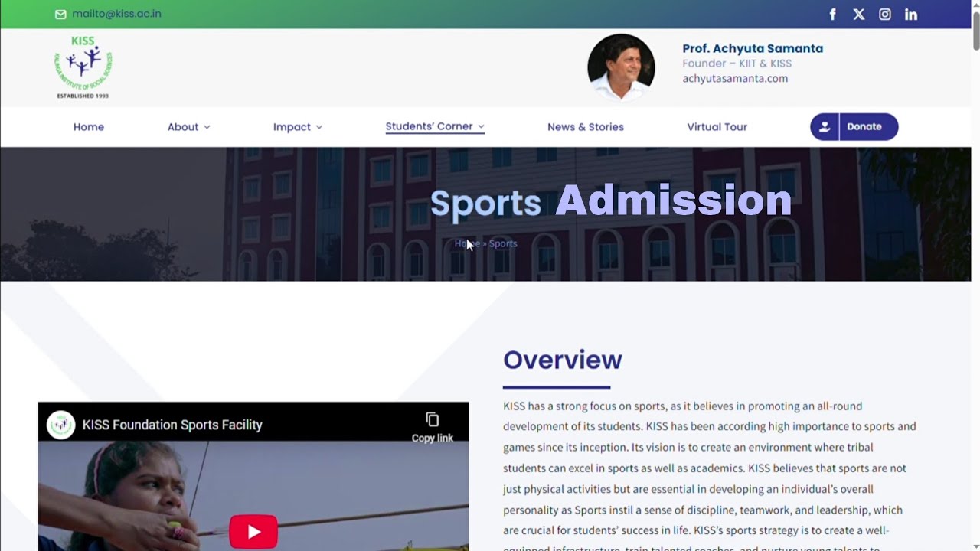Click the Home breadcrumb link
980x551 pixels.
(x=467, y=243)
